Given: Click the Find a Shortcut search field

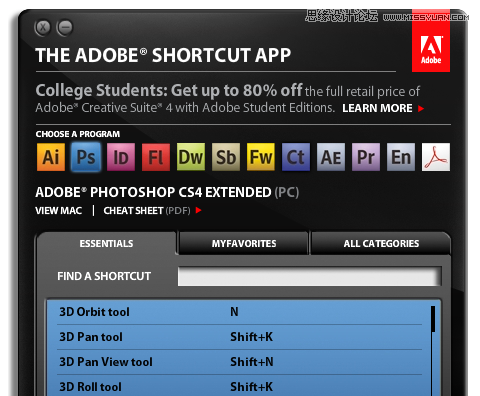Looking at the screenshot, I should point(310,276).
